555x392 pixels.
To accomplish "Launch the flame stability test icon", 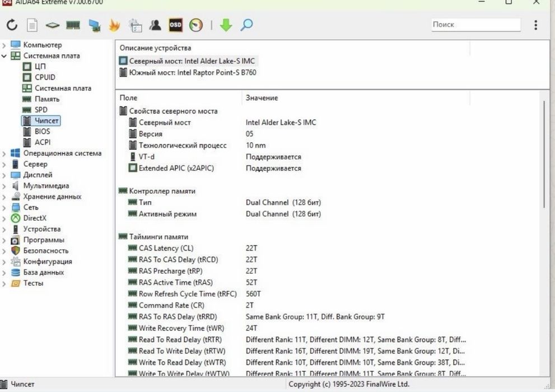I will click(x=114, y=25).
